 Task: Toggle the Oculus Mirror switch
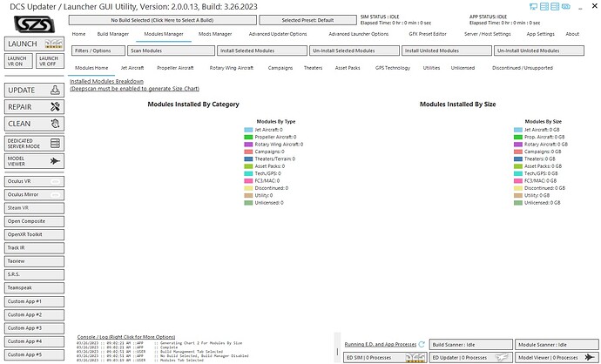(x=55, y=195)
